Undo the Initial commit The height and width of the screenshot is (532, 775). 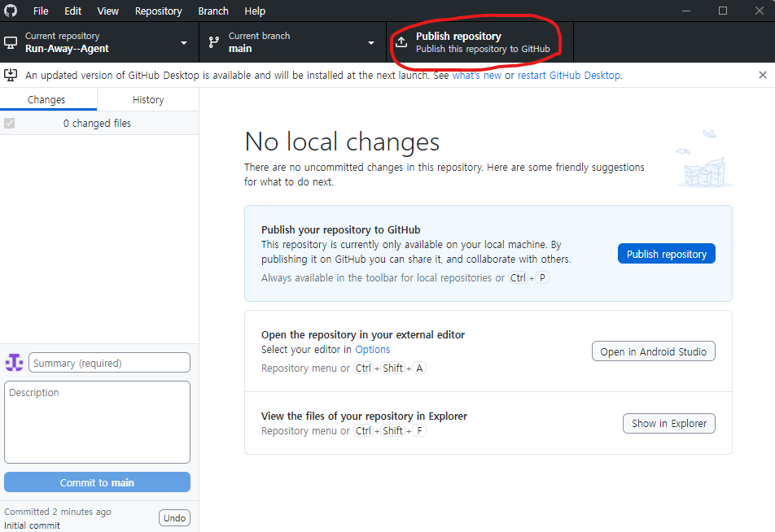pyautogui.click(x=174, y=517)
